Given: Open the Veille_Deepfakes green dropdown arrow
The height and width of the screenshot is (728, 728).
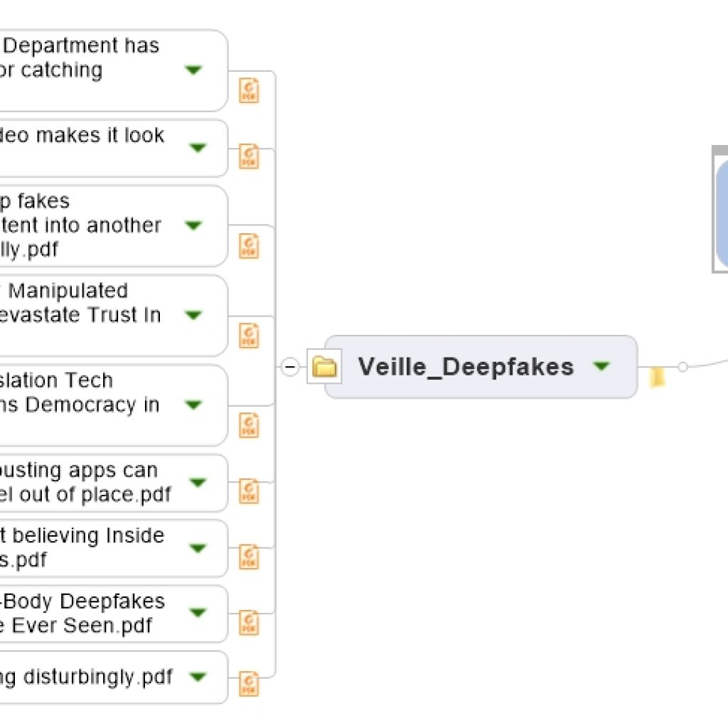Looking at the screenshot, I should [x=601, y=366].
